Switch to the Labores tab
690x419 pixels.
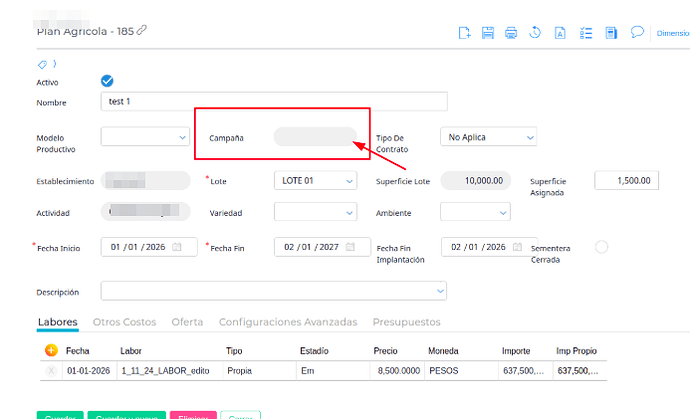[58, 322]
